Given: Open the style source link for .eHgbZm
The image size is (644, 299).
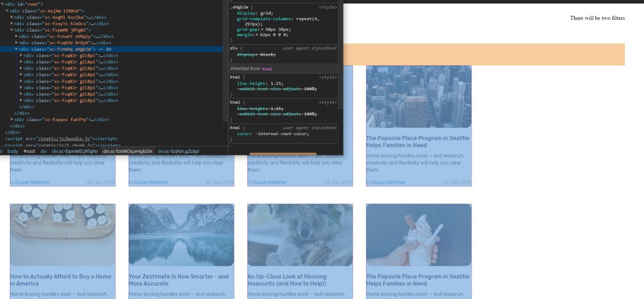Looking at the screenshot, I should pyautogui.click(x=328, y=8).
